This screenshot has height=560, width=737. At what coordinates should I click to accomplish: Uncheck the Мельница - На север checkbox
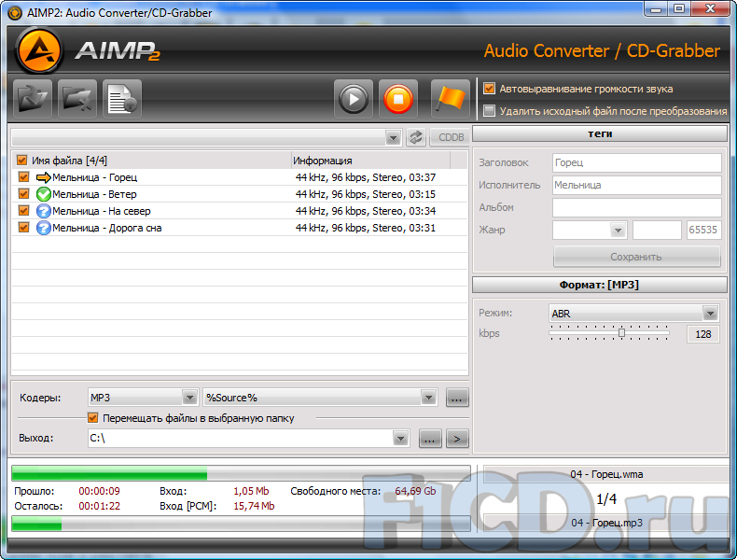coord(24,211)
